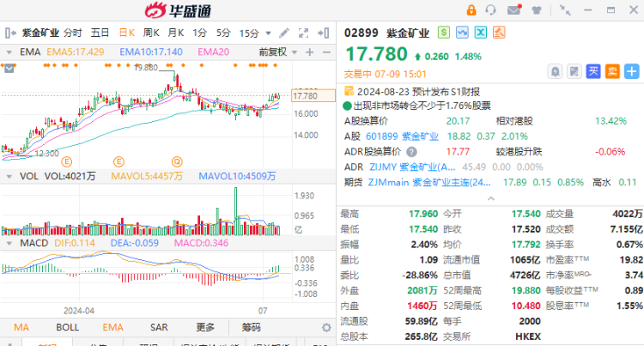Click the blue 买 buy button
Image resolution: width=644 pixels, height=346 pixels.
coord(593,71)
